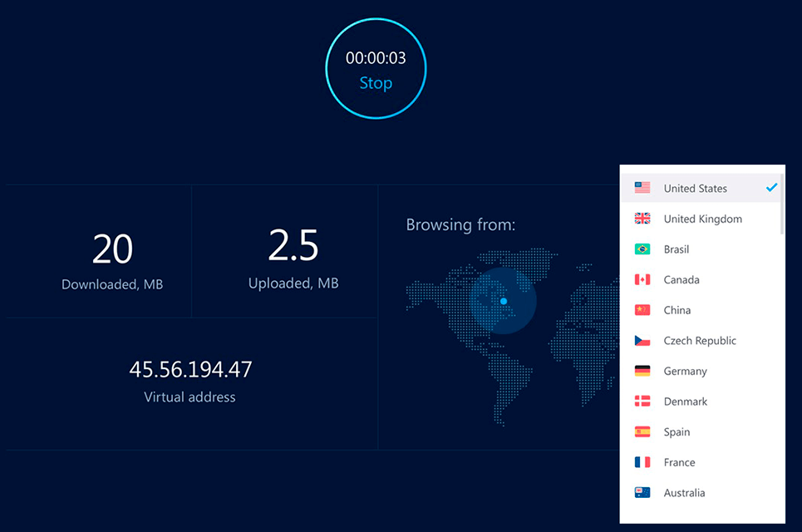The image size is (802, 532).
Task: Select the Australia flag icon
Action: click(x=642, y=492)
